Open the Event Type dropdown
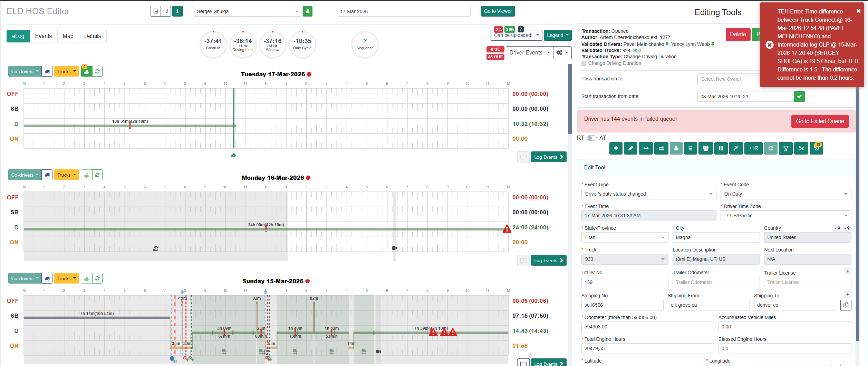This screenshot has width=868, height=366. pyautogui.click(x=649, y=194)
